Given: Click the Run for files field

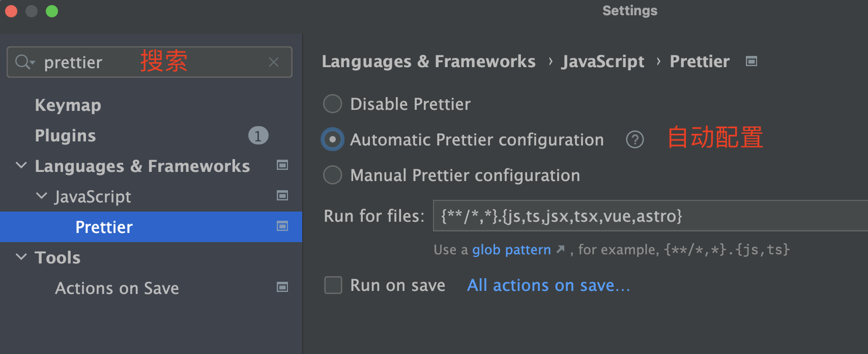Looking at the screenshot, I should 650,216.
